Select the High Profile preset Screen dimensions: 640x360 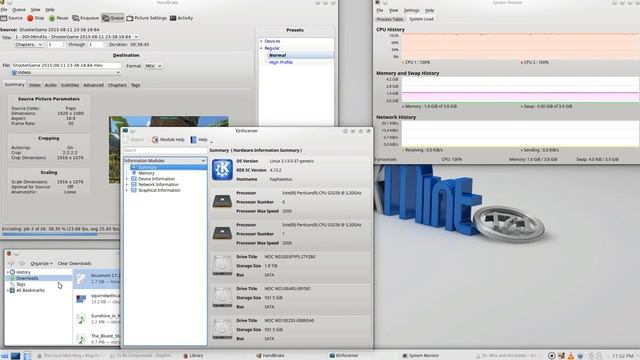click(x=281, y=62)
